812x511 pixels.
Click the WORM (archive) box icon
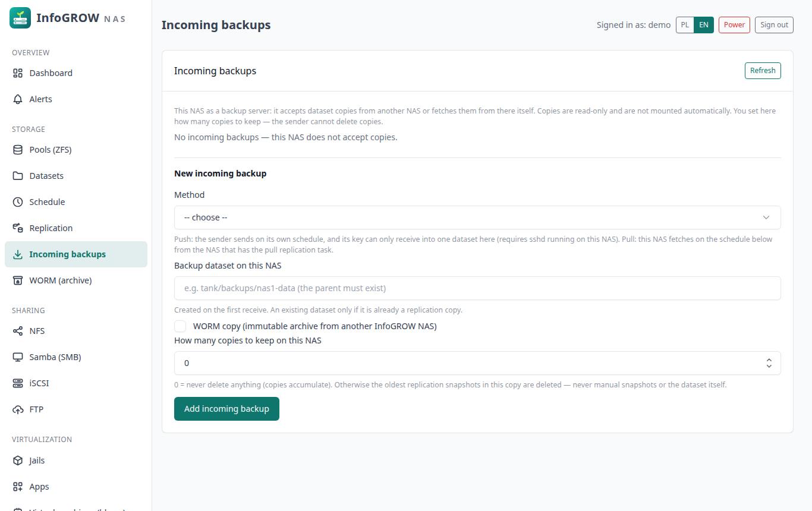[18, 280]
